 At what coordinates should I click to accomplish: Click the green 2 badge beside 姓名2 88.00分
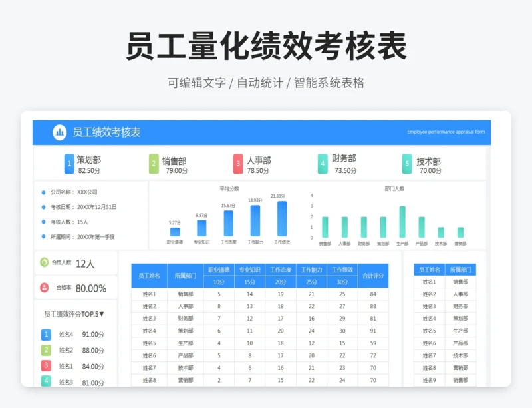(46, 350)
